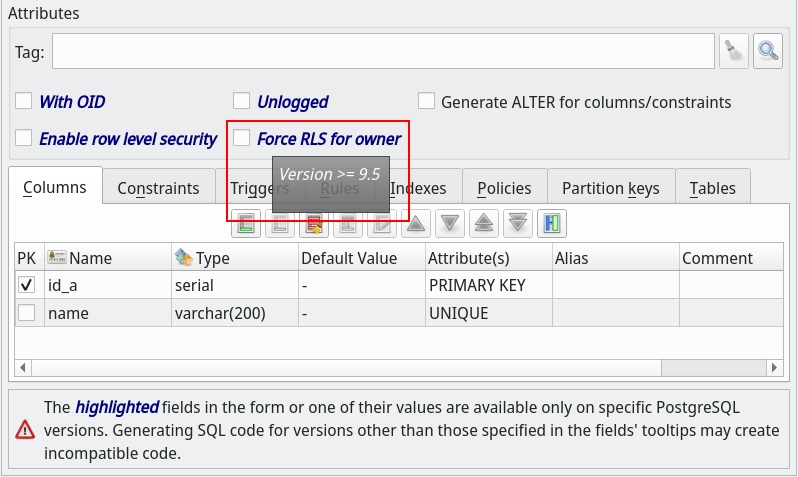Move column to bottom with double down triangle

pos(518,223)
